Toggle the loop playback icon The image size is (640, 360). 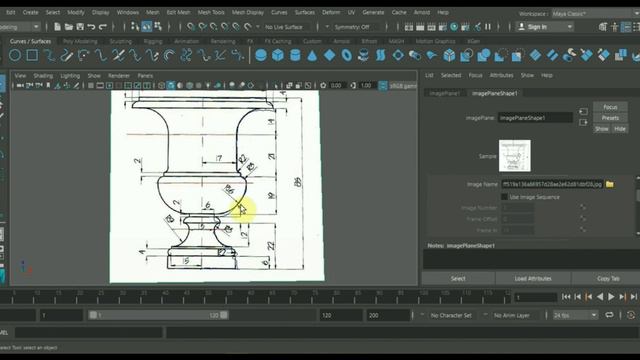[x=609, y=315]
